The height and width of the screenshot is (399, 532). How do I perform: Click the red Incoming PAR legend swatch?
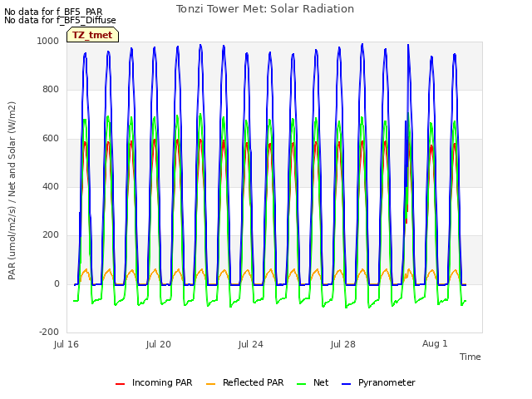tap(120, 384)
